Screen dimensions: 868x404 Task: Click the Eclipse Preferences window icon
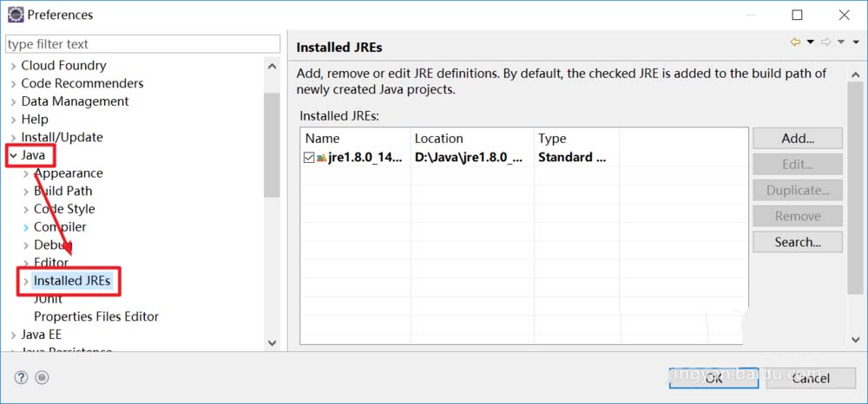tap(15, 15)
